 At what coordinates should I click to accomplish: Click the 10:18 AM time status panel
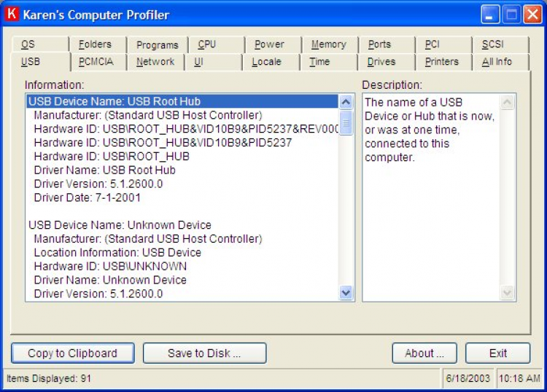pos(519,378)
